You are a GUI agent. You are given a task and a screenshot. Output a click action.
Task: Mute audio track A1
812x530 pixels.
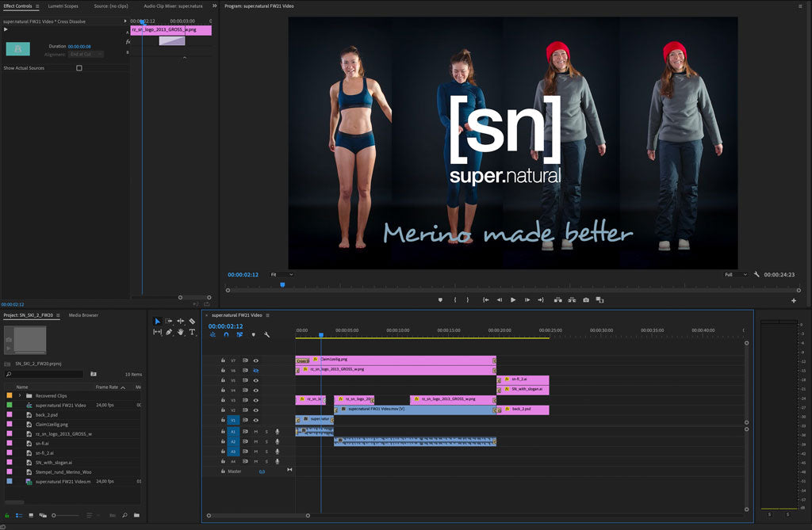(255, 431)
